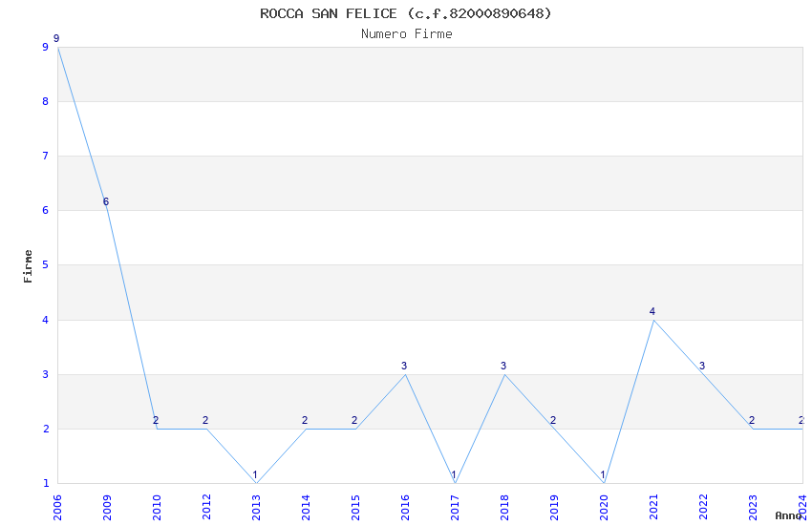This screenshot has width=812, height=525.
Task: Click y-axis tick value 8
Action: click(46, 101)
